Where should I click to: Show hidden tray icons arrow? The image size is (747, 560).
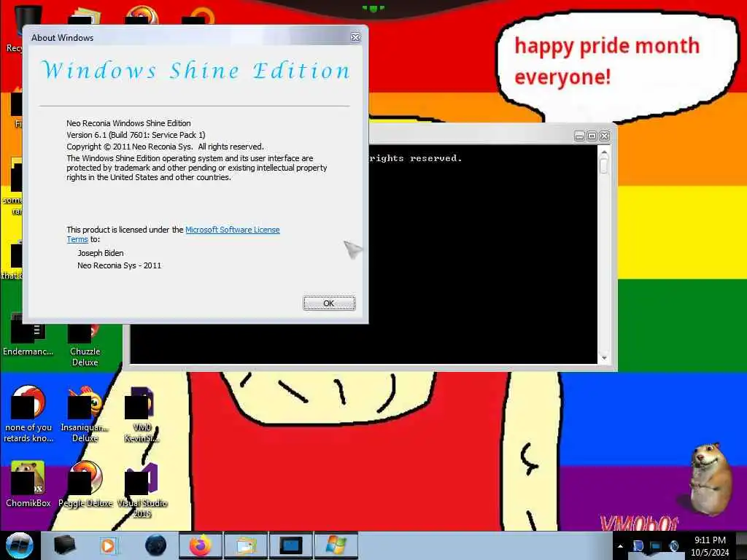point(620,546)
